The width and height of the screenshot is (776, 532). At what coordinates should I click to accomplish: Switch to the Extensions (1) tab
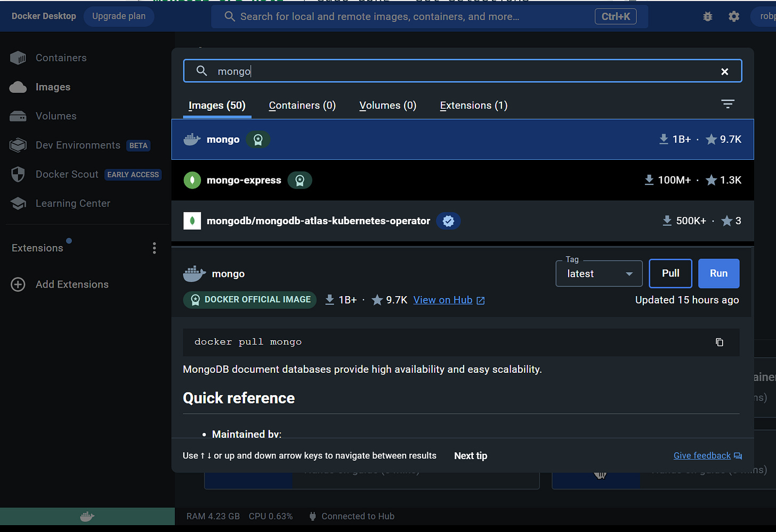point(474,105)
